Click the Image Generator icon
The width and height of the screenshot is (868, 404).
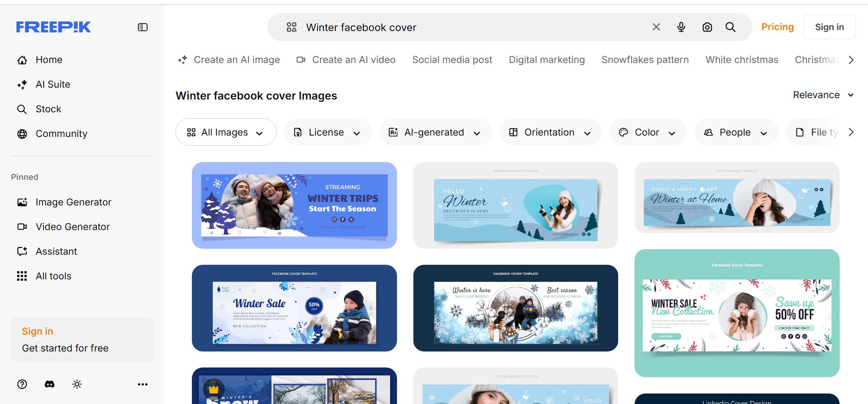point(22,202)
